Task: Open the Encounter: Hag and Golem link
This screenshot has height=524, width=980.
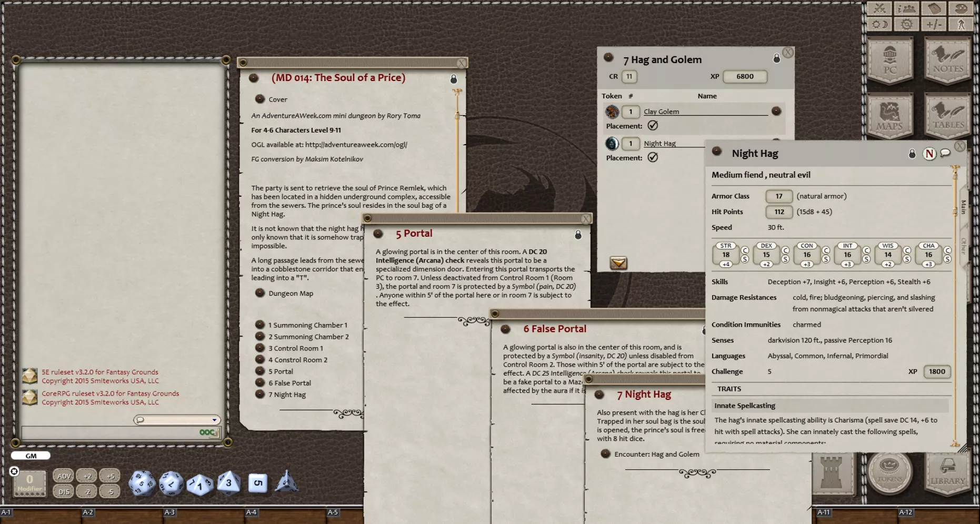Action: pos(605,454)
